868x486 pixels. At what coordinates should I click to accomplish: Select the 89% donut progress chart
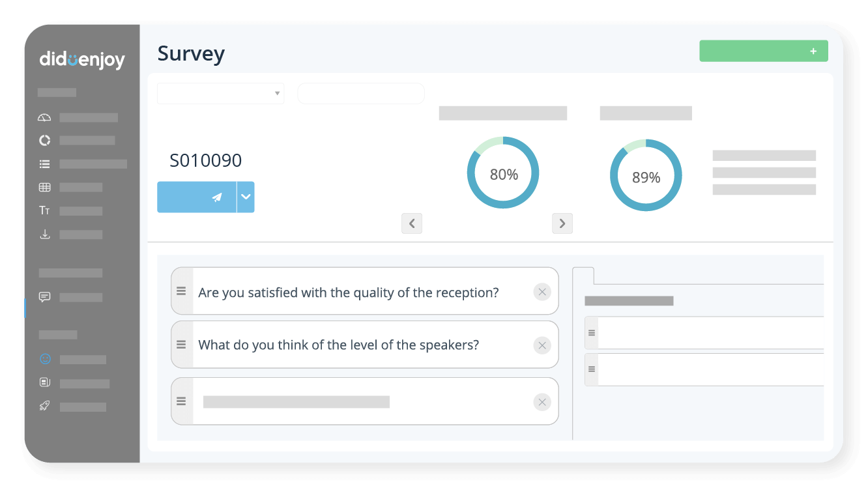(x=646, y=175)
